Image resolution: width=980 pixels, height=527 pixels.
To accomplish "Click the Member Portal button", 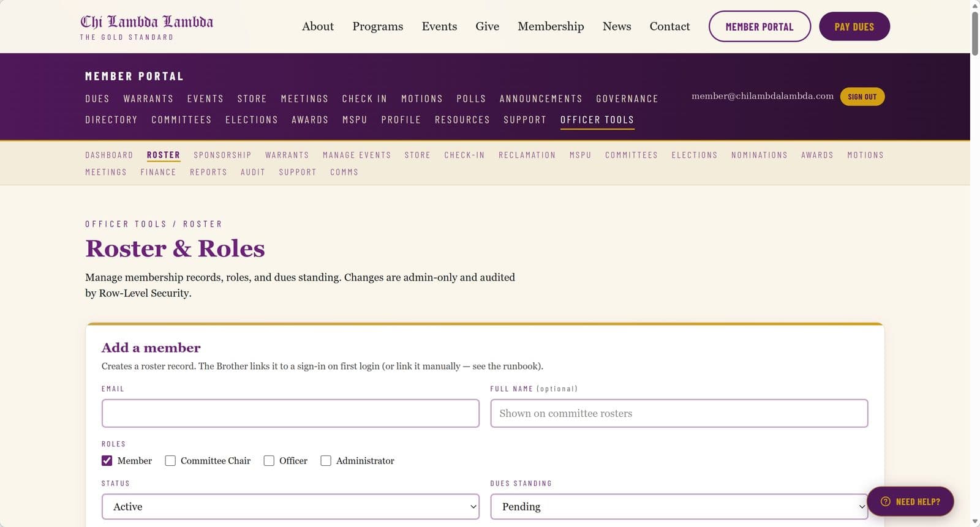I will coord(759,26).
